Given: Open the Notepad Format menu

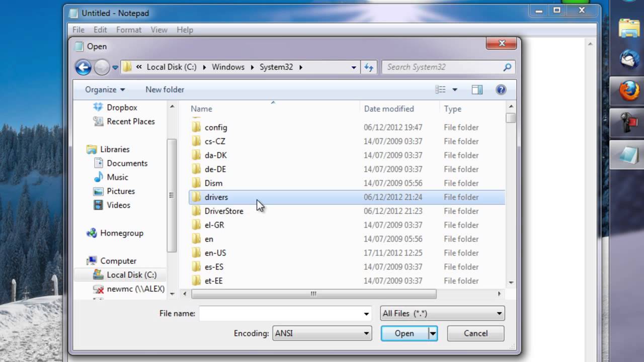Looking at the screenshot, I should pos(129,30).
